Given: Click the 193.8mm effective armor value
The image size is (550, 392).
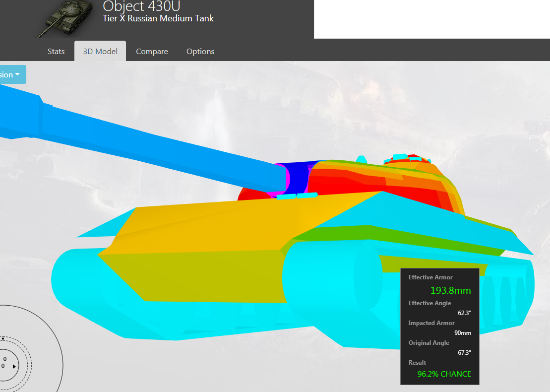Looking at the screenshot, I should (450, 291).
